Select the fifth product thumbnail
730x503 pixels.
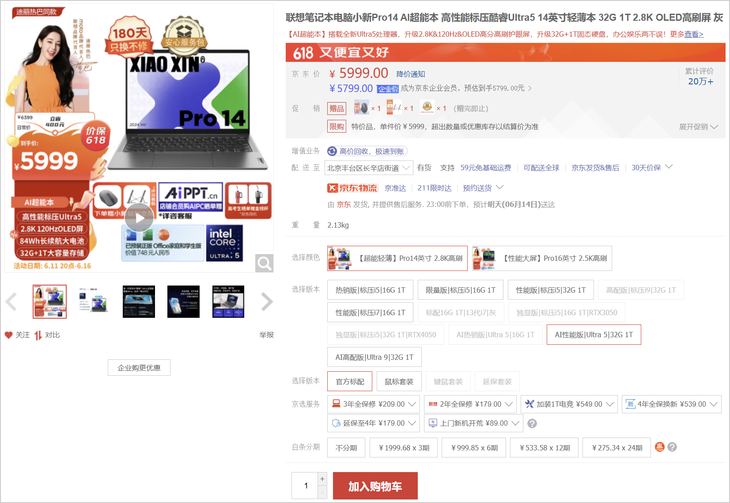[x=228, y=302]
